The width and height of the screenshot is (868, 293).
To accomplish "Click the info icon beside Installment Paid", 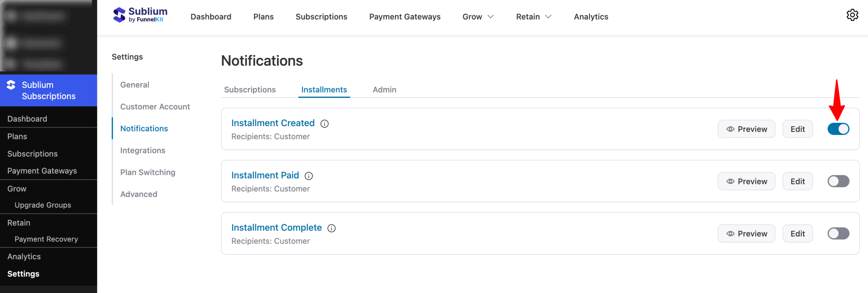I will coord(309,176).
